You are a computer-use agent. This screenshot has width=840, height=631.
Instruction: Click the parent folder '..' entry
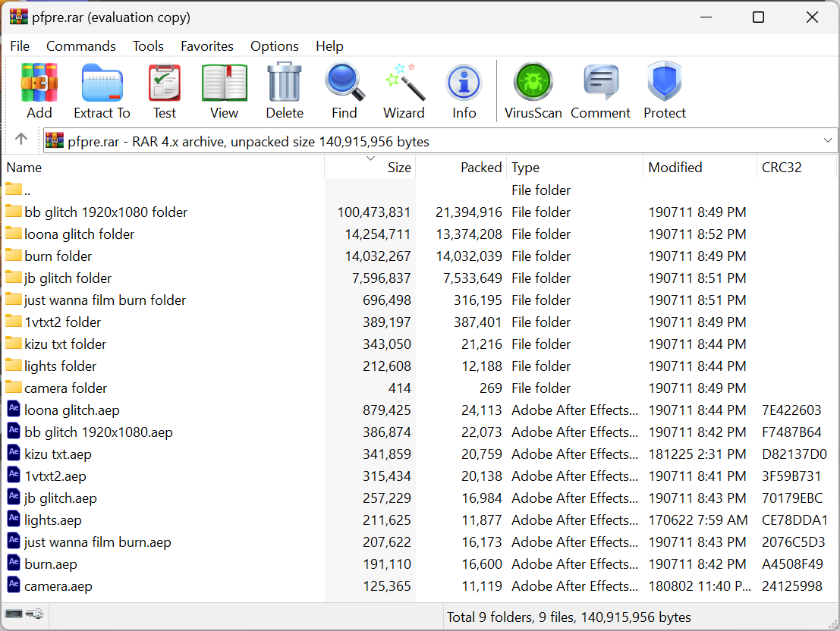click(x=27, y=190)
